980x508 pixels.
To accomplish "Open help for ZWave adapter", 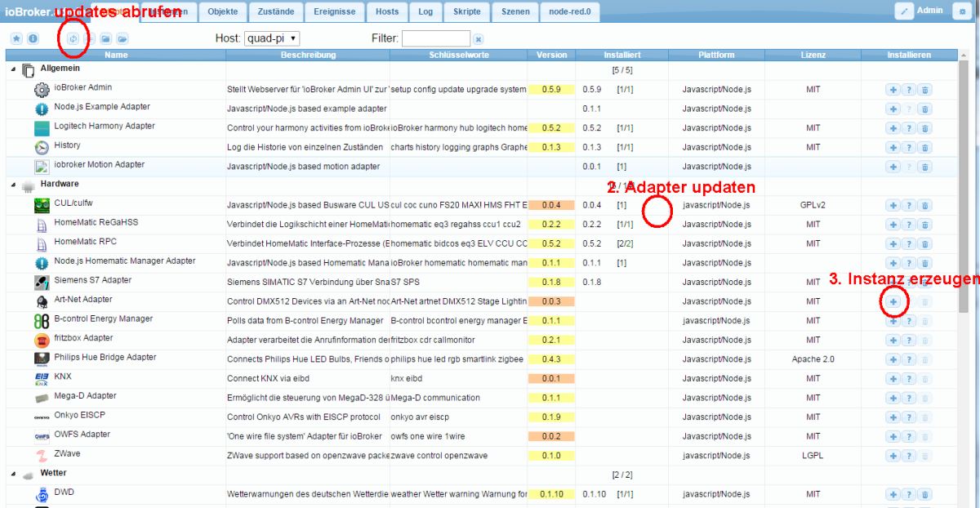I will [x=909, y=456].
